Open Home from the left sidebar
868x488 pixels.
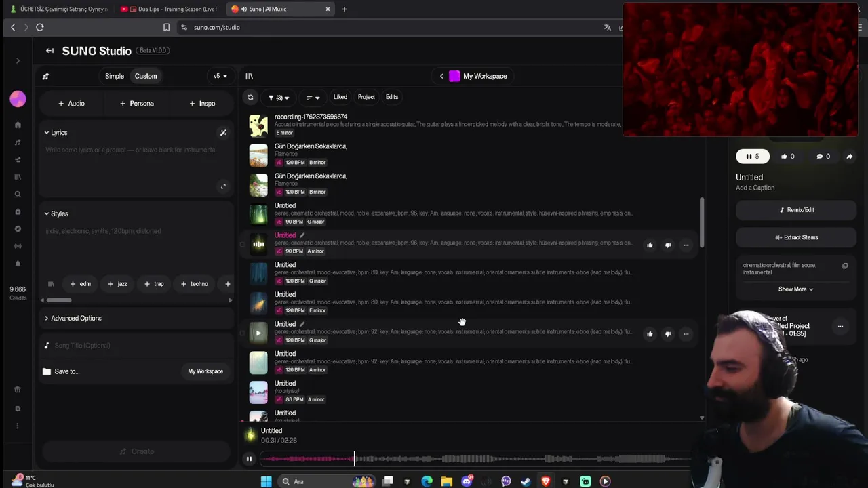tap(18, 125)
